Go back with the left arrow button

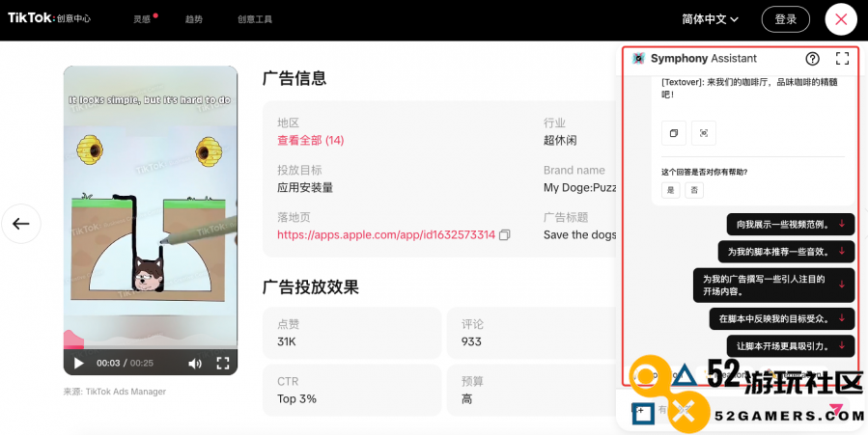[x=21, y=224]
